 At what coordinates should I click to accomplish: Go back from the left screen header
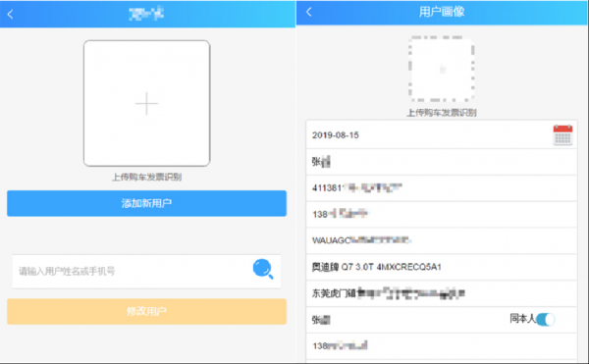tap(10, 15)
